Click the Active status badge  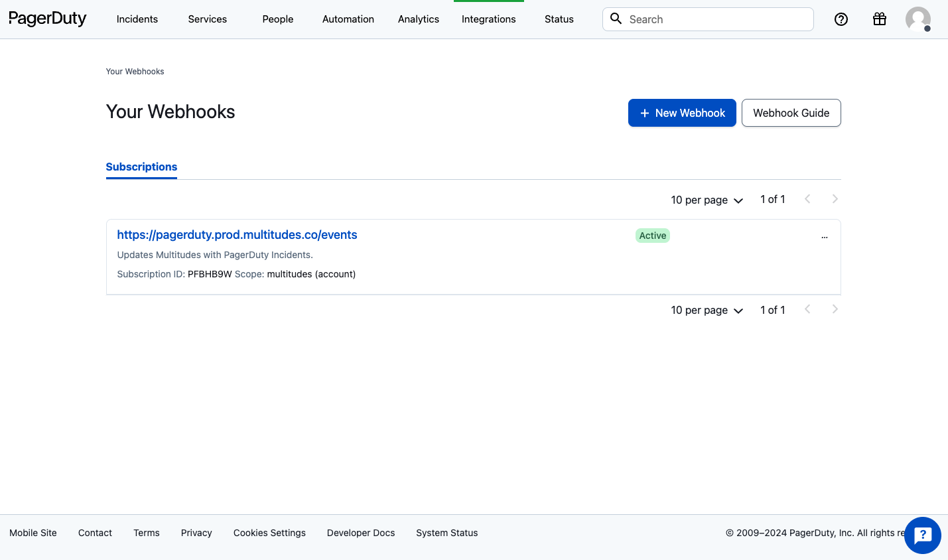(x=652, y=236)
